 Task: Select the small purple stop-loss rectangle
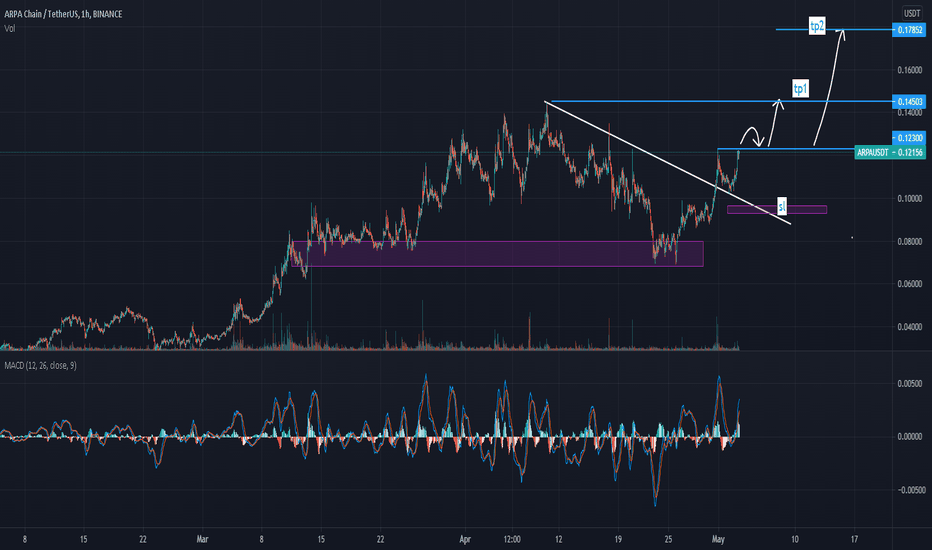point(777,209)
